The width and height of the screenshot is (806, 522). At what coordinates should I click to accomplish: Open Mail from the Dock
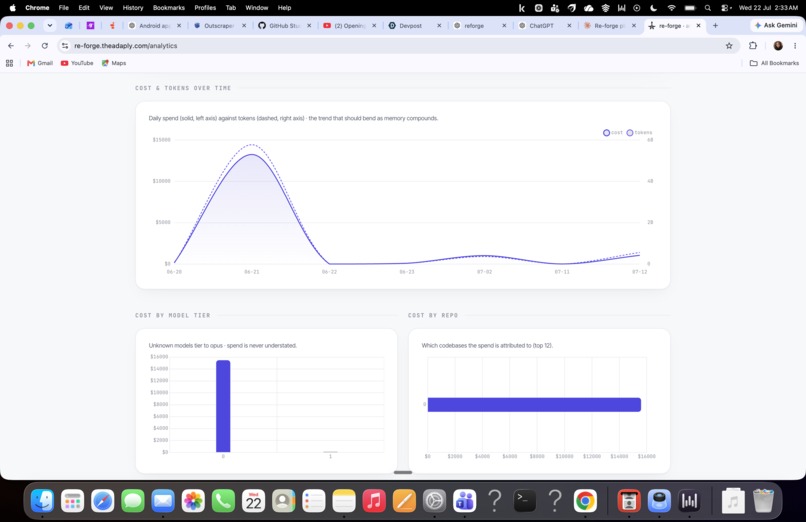[163, 500]
